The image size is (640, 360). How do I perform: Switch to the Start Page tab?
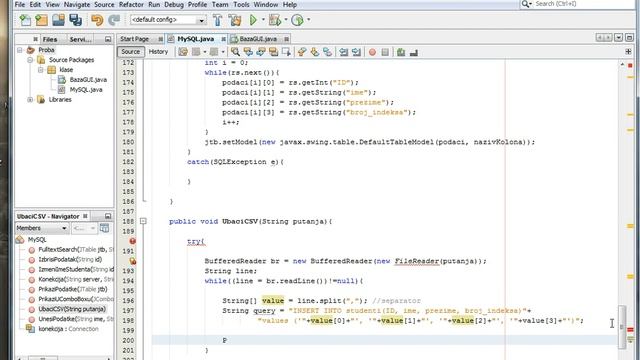(134, 39)
